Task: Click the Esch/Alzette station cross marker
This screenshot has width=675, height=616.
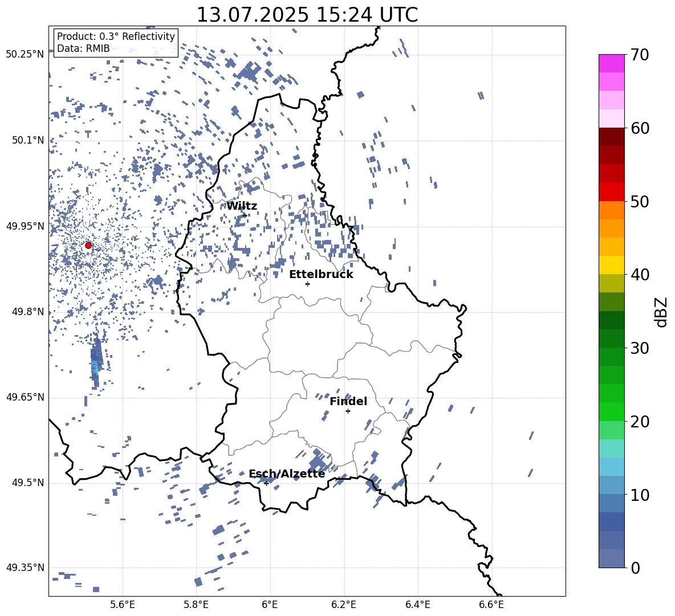Action: (x=266, y=483)
